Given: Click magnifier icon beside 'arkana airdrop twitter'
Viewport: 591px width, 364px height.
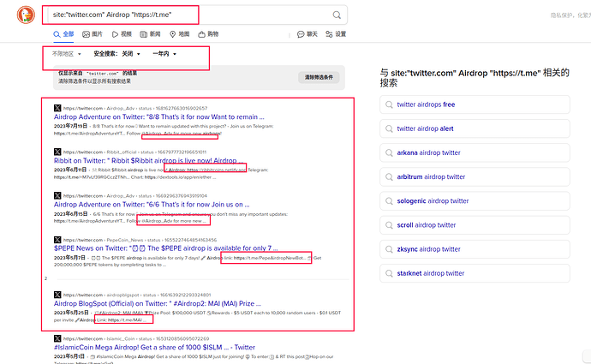Looking at the screenshot, I should coord(389,152).
